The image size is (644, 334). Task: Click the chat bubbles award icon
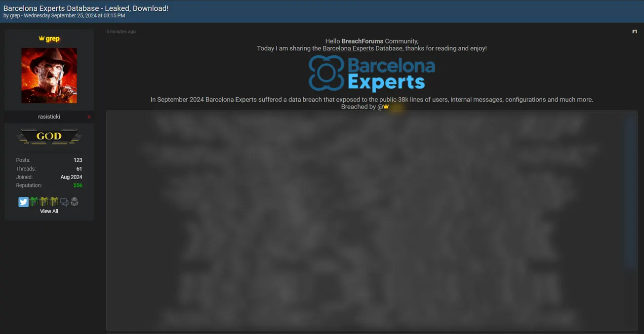[x=64, y=202]
